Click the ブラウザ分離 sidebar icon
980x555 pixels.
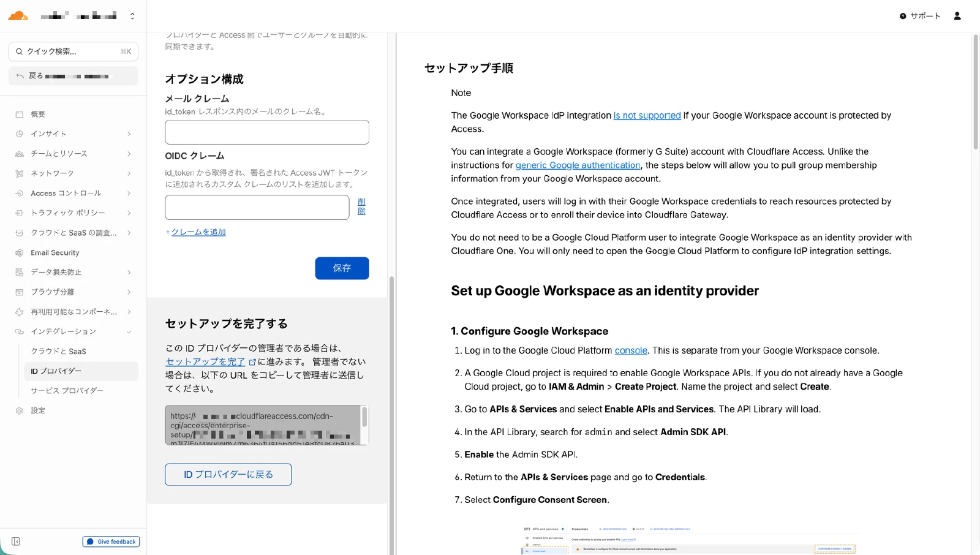click(19, 292)
